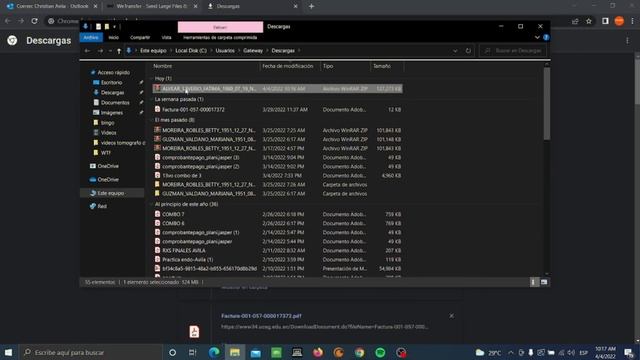Select Este equipo in navigation pane
The image size is (640, 360).
[x=112, y=193]
